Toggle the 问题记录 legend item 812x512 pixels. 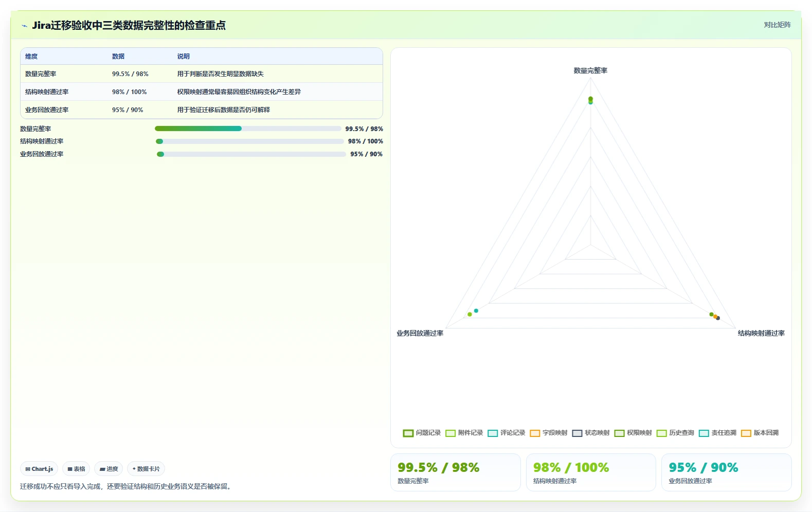tap(422, 433)
